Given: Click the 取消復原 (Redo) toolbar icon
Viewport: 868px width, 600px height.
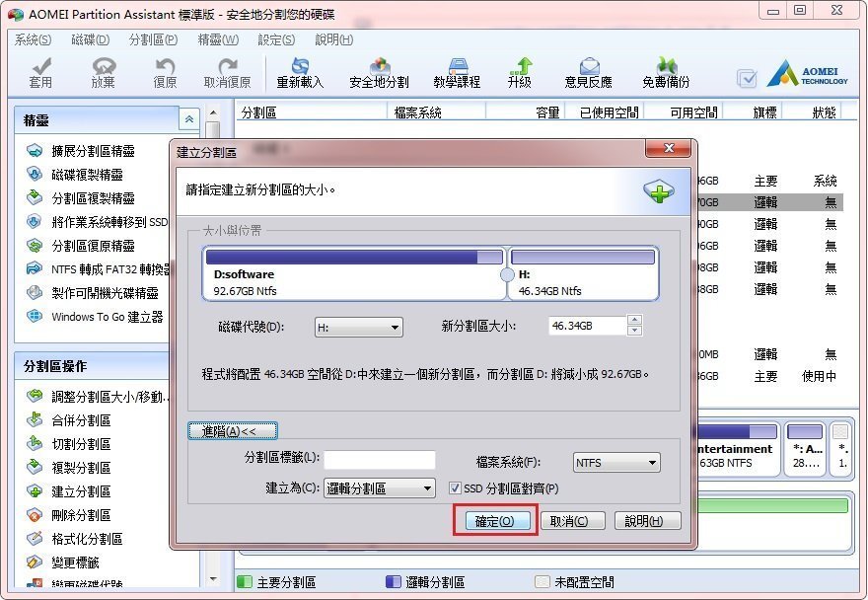Looking at the screenshot, I should click(x=227, y=73).
